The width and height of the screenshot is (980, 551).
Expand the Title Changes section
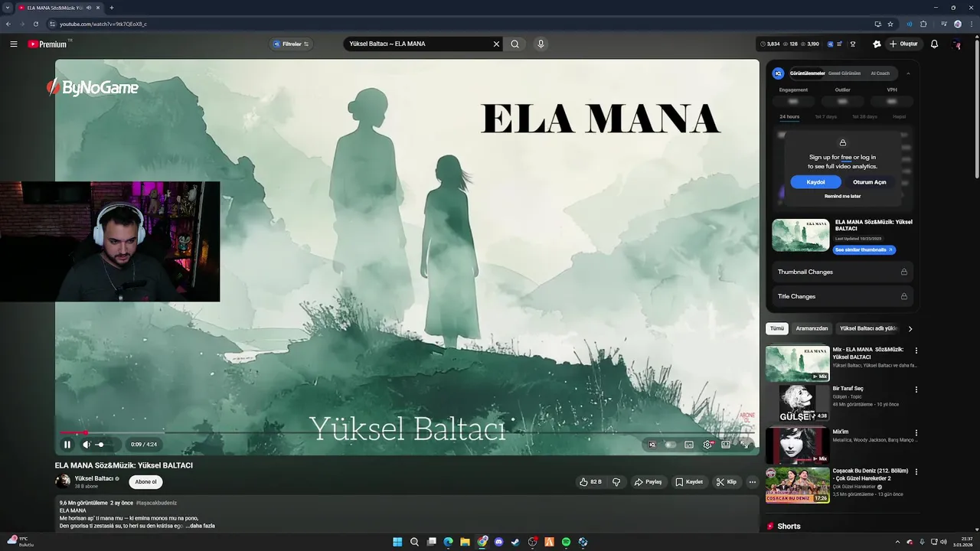(842, 296)
